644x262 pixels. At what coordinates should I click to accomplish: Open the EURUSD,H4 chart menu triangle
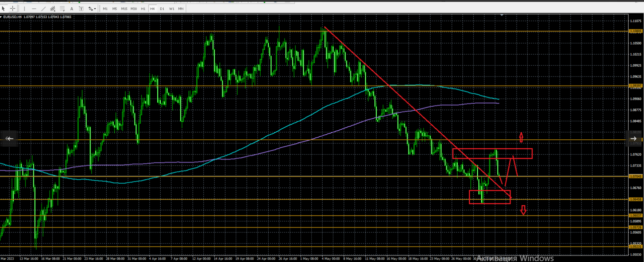[x=1, y=17]
